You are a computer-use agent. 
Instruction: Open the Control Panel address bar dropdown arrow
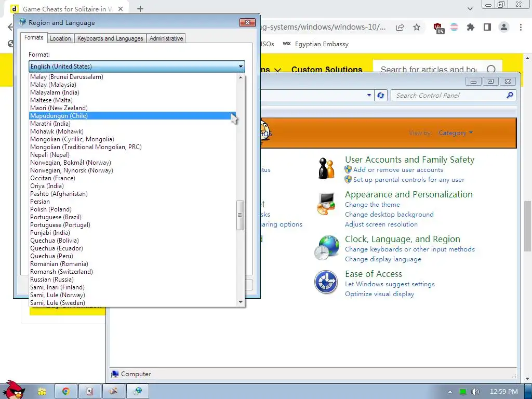point(369,96)
